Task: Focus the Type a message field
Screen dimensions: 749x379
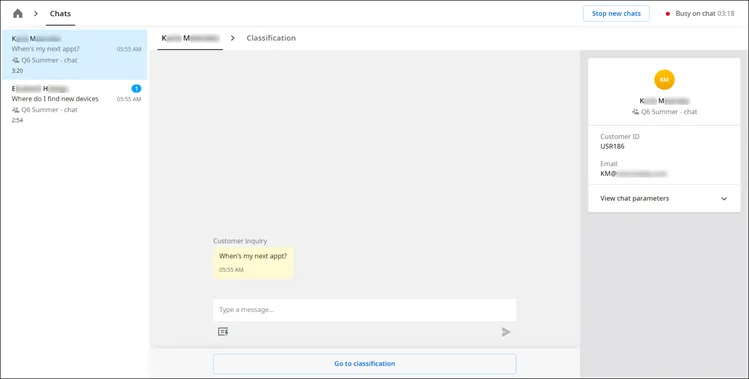Action: click(x=364, y=310)
